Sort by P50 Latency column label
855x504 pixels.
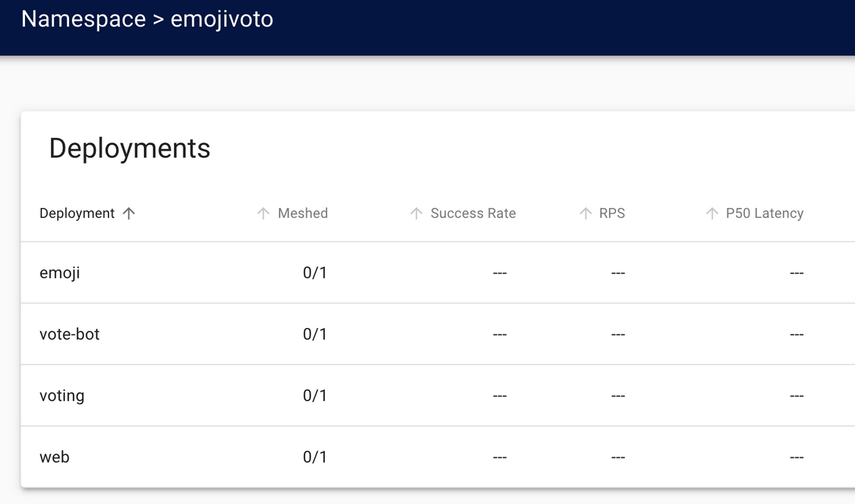[x=765, y=214]
